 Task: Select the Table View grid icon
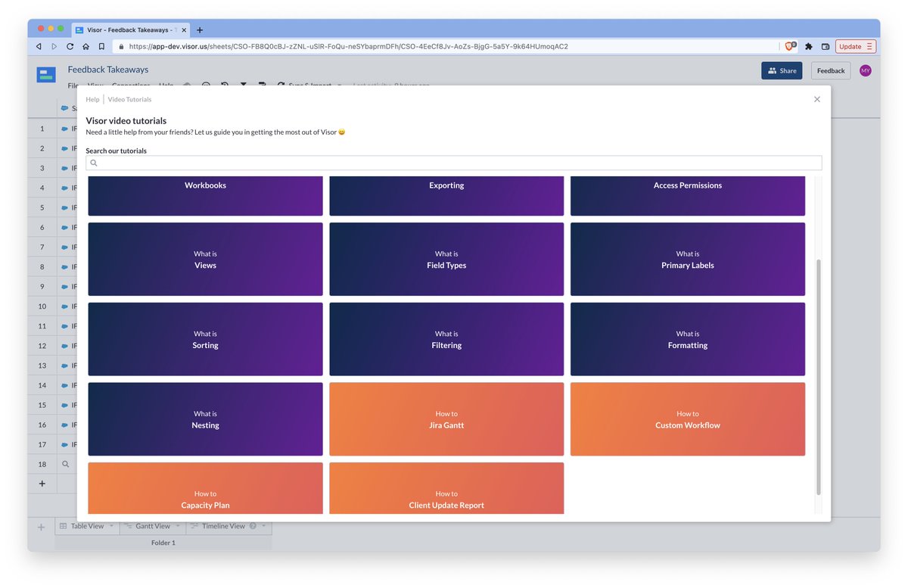click(63, 526)
